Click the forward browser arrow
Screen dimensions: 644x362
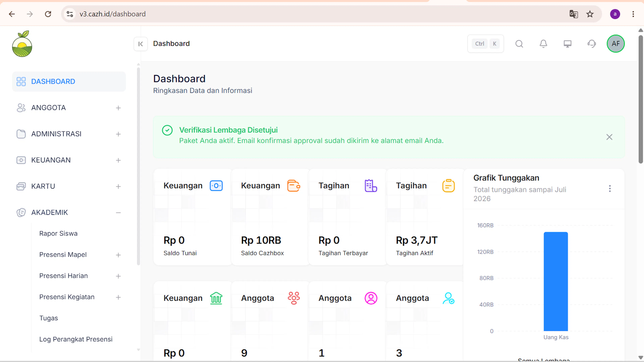(30, 14)
